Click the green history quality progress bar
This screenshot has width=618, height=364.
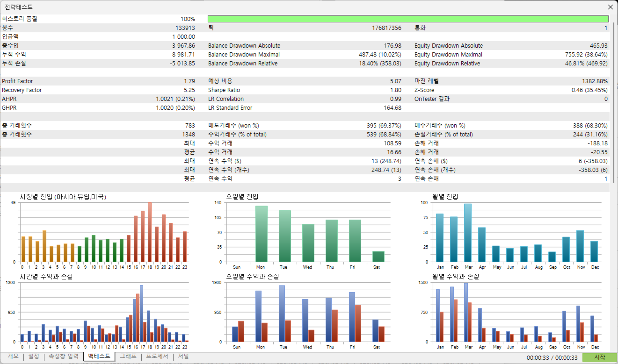408,19
